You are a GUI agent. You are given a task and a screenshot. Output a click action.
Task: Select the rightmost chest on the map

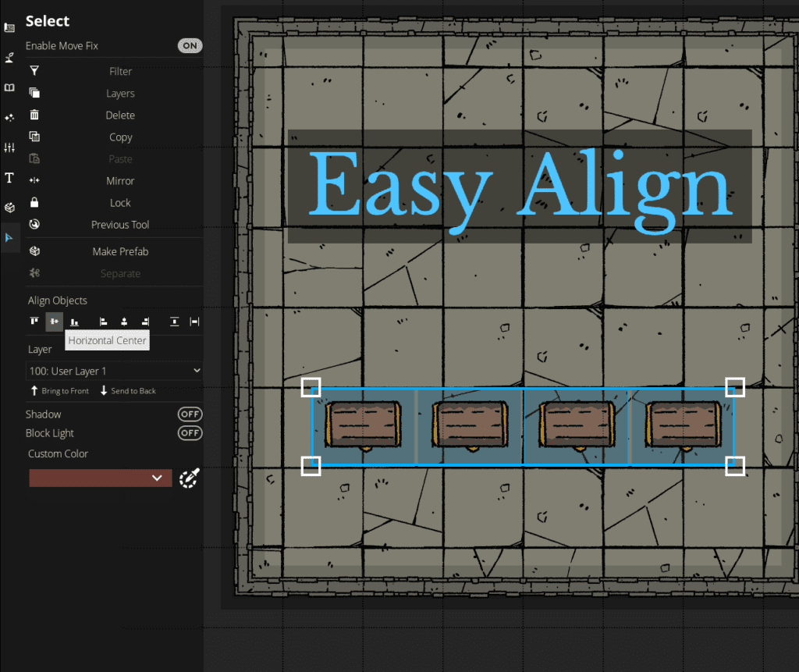click(x=684, y=425)
